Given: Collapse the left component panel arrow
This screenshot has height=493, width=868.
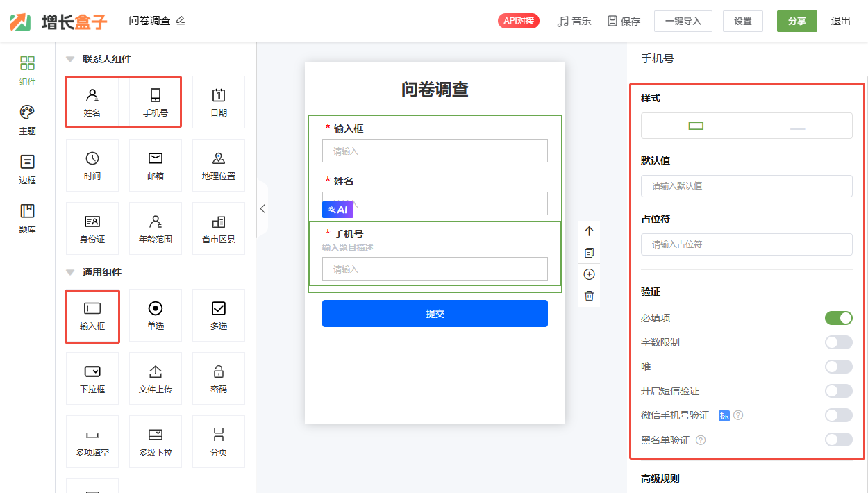Looking at the screenshot, I should pos(262,208).
